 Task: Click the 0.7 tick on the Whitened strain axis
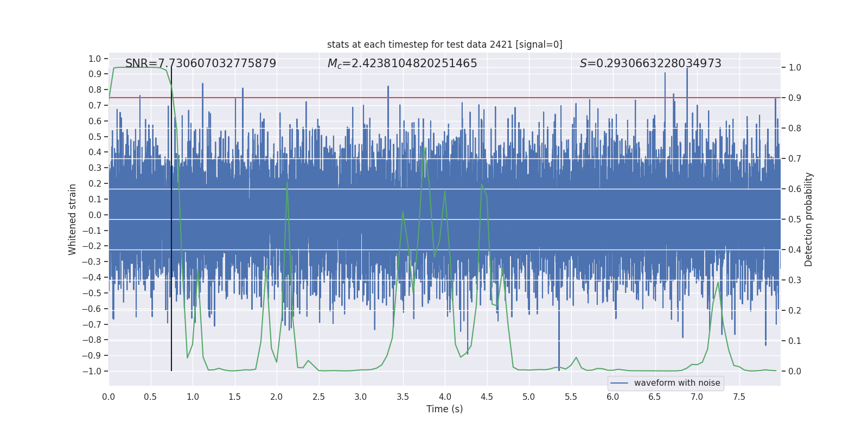pos(95,105)
